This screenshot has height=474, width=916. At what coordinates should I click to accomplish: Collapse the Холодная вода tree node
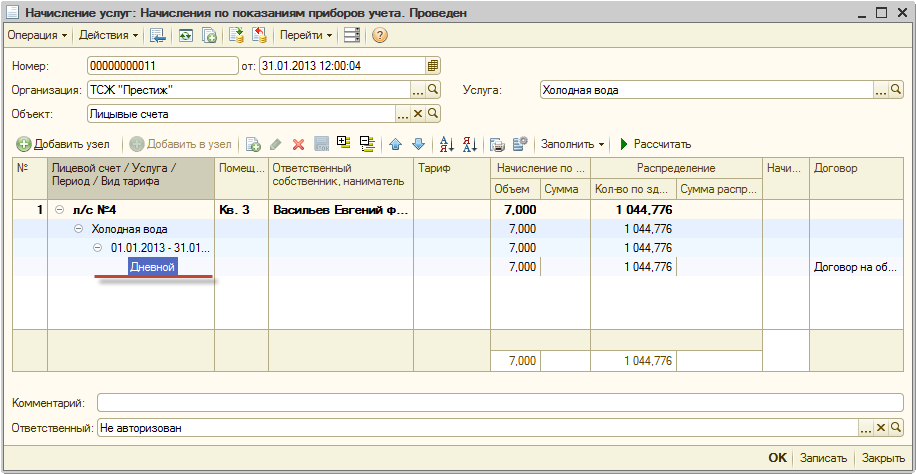pyautogui.click(x=79, y=229)
